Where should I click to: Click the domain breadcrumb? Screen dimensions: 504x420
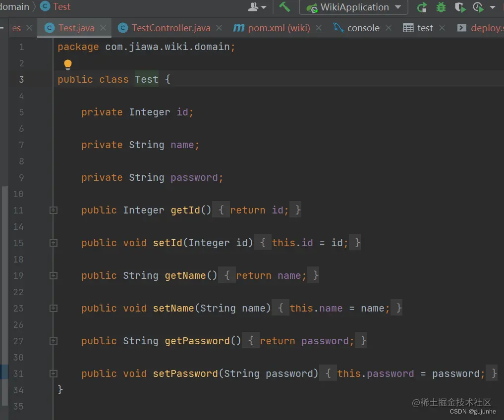click(x=14, y=6)
